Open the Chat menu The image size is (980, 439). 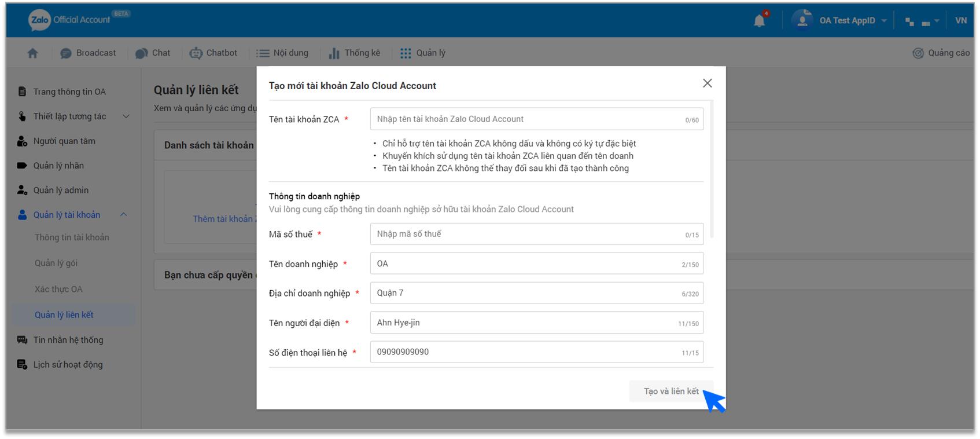[x=153, y=53]
